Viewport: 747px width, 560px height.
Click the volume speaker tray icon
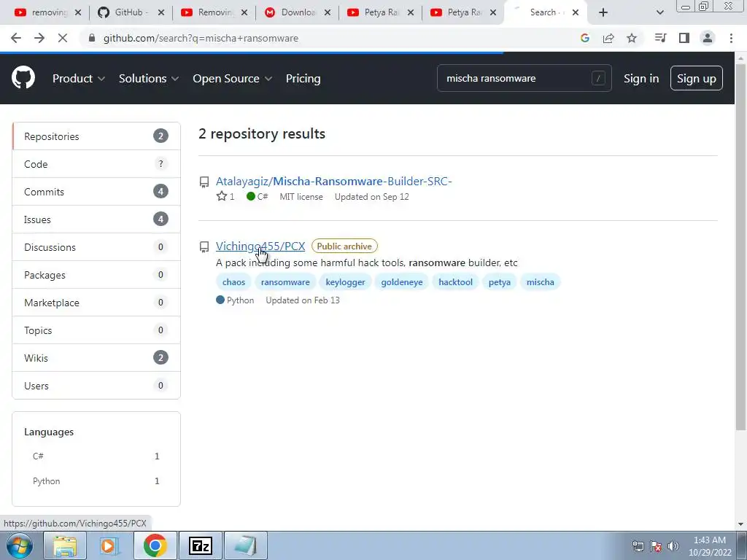673,546
